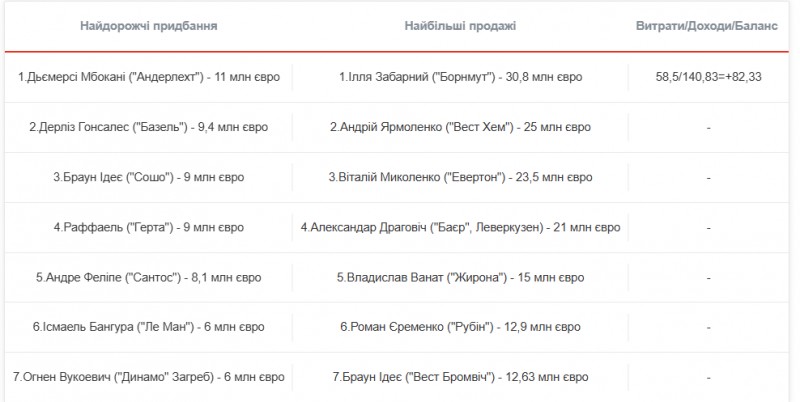Click the balance value 58,5/140,83=+82,33
The height and width of the screenshot is (402, 800).
pyautogui.click(x=708, y=77)
